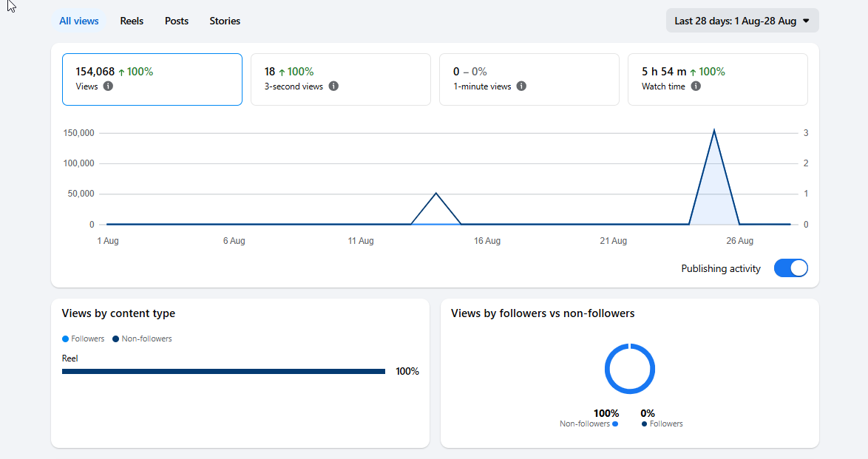Open info icon for 1-minute views
This screenshot has height=459, width=868.
521,86
